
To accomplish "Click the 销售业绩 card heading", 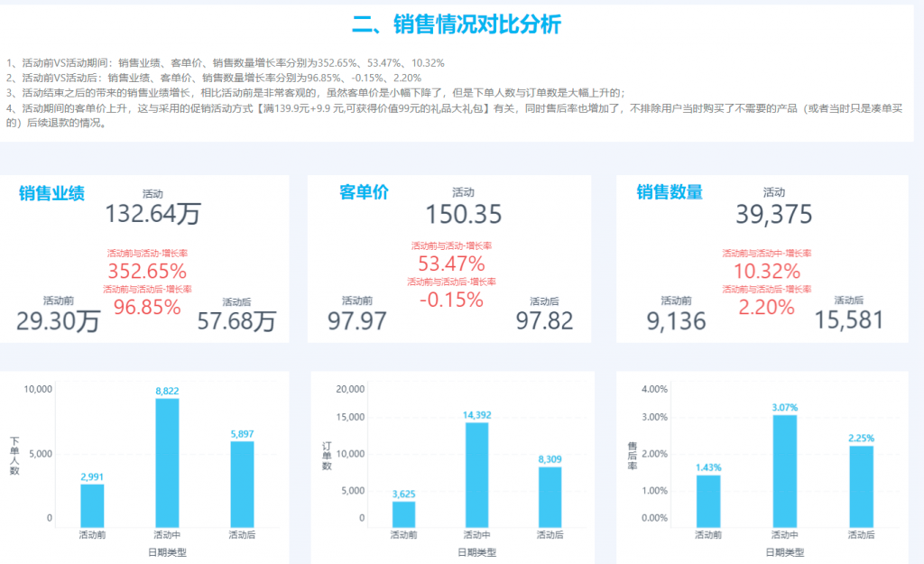I will click(51, 193).
